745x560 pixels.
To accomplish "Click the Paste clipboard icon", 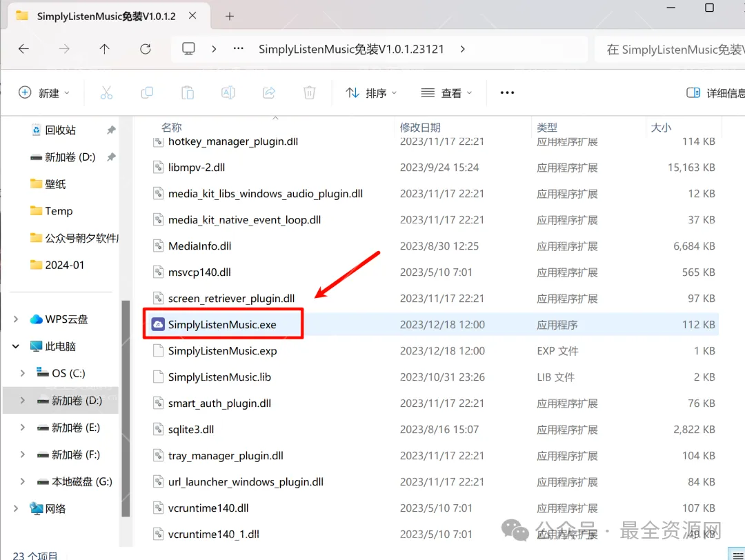I will coord(188,92).
